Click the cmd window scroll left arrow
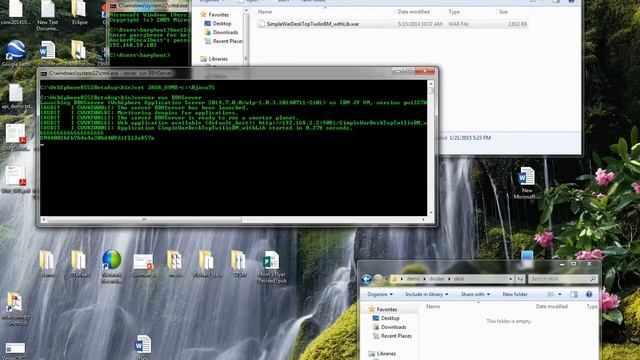Viewport: 640px width, 360px height. pyautogui.click(x=44, y=220)
